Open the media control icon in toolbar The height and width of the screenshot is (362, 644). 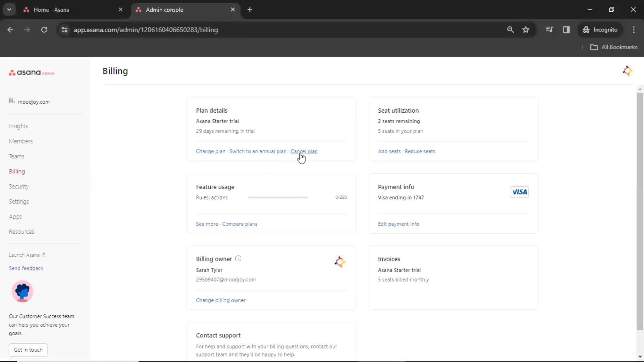point(549,30)
